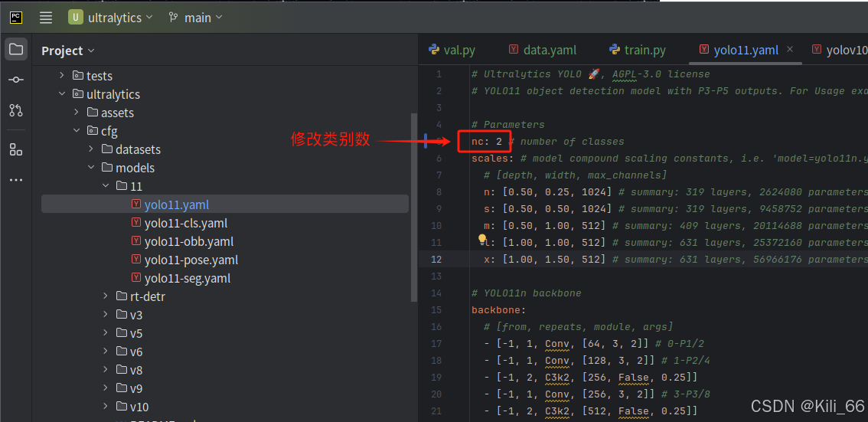Collapse the models folder
Image resolution: width=868 pixels, height=422 pixels.
[91, 167]
